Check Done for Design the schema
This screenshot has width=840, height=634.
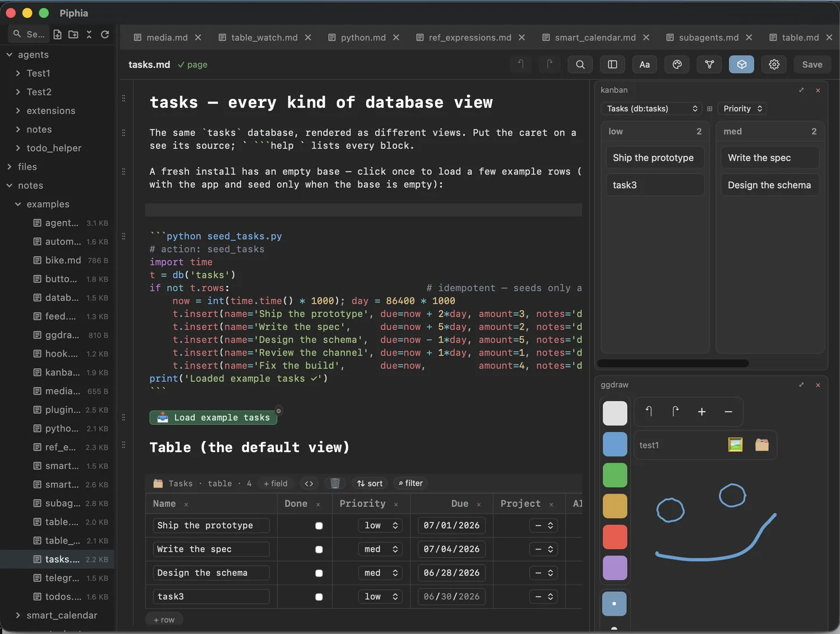[x=319, y=573]
